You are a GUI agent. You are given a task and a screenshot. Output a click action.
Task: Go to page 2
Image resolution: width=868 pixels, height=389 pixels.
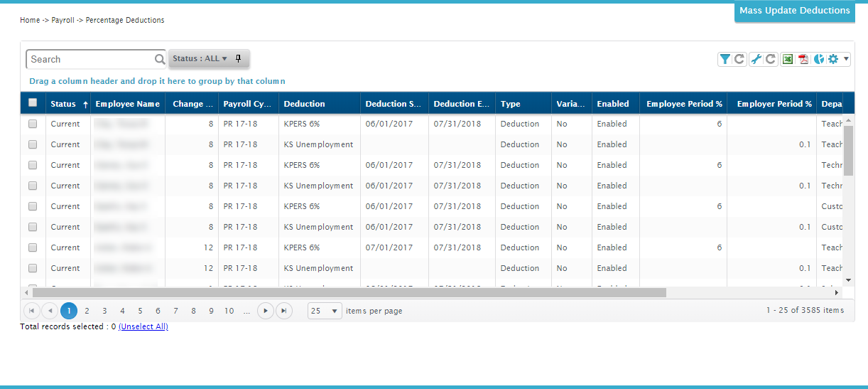(87, 311)
